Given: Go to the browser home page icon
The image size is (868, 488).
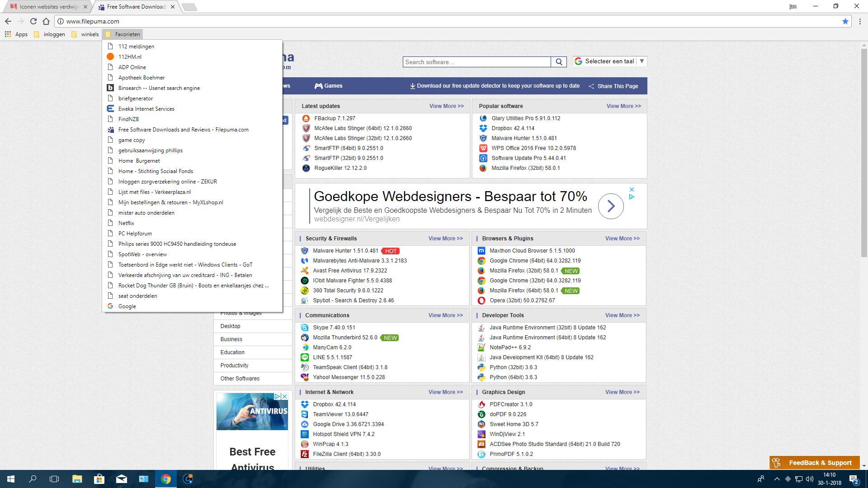Looking at the screenshot, I should pos(46,21).
